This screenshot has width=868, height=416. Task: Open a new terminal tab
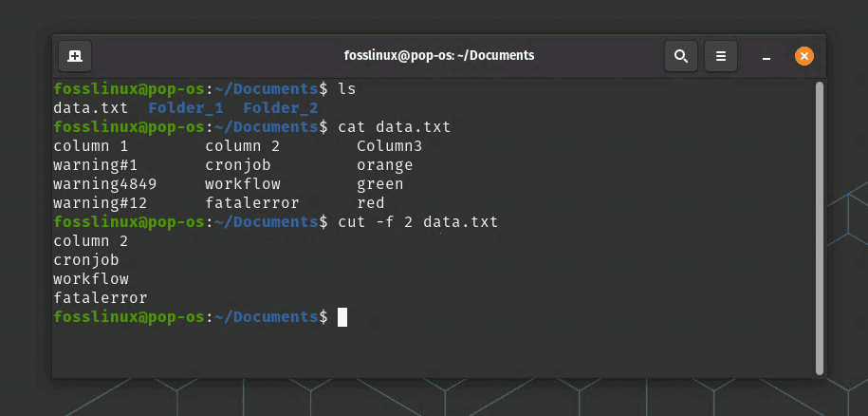75,56
